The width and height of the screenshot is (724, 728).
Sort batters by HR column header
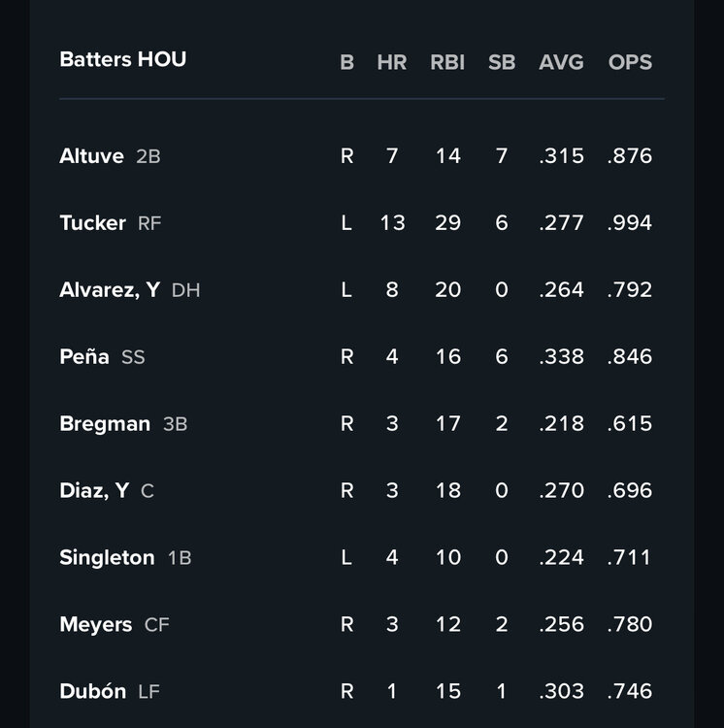coord(391,62)
